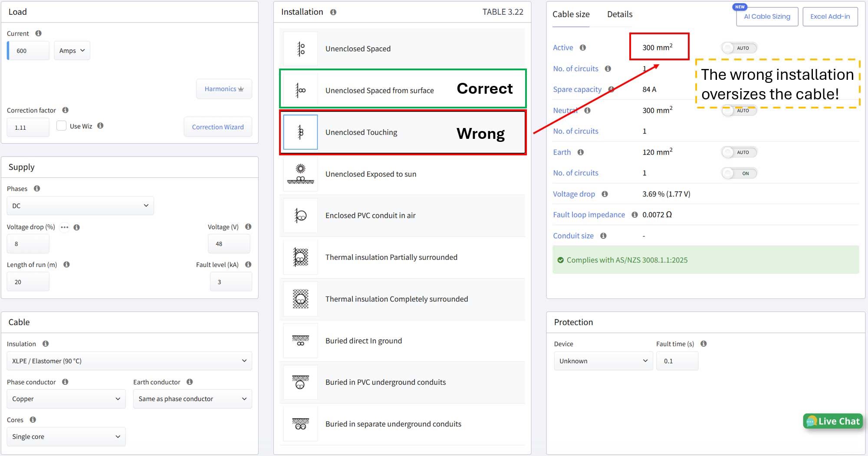Select the Buried direct in ground icon

300,341
